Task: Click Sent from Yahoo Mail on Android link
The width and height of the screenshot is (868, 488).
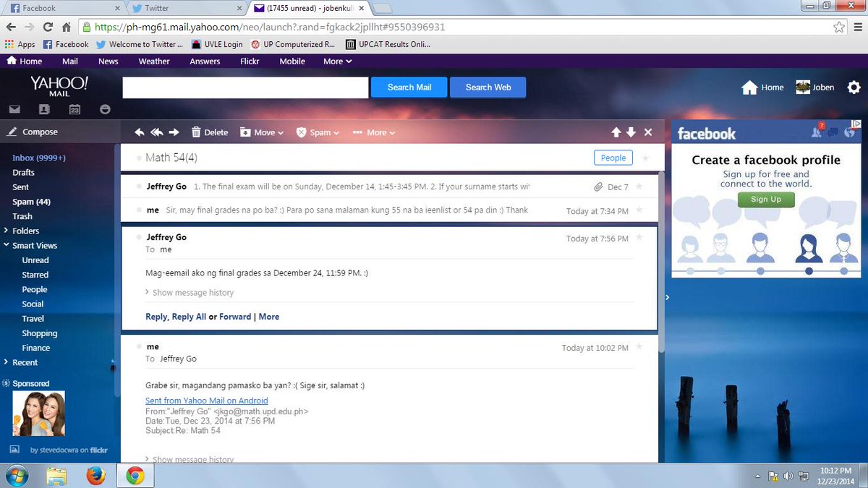Action: click(x=207, y=401)
